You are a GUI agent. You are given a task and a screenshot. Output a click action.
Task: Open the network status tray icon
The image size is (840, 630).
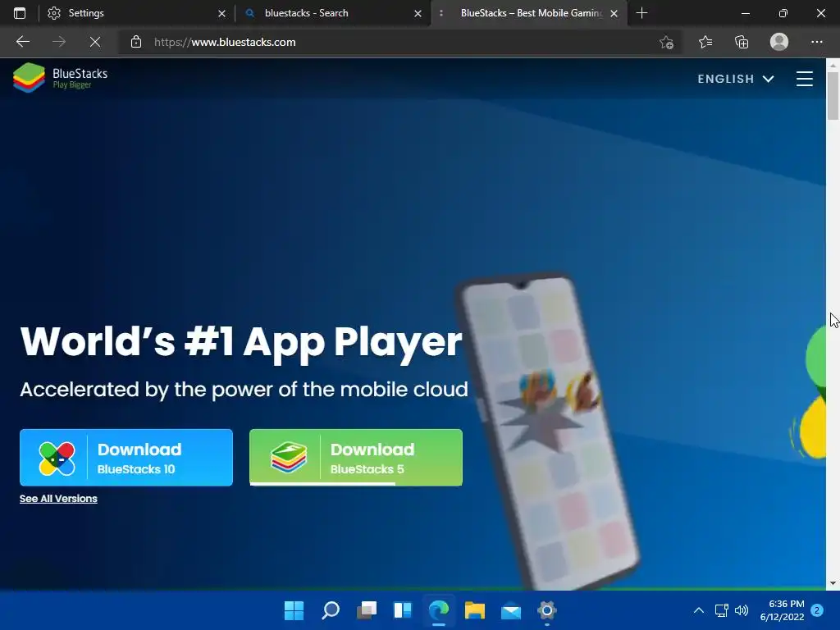click(x=722, y=610)
